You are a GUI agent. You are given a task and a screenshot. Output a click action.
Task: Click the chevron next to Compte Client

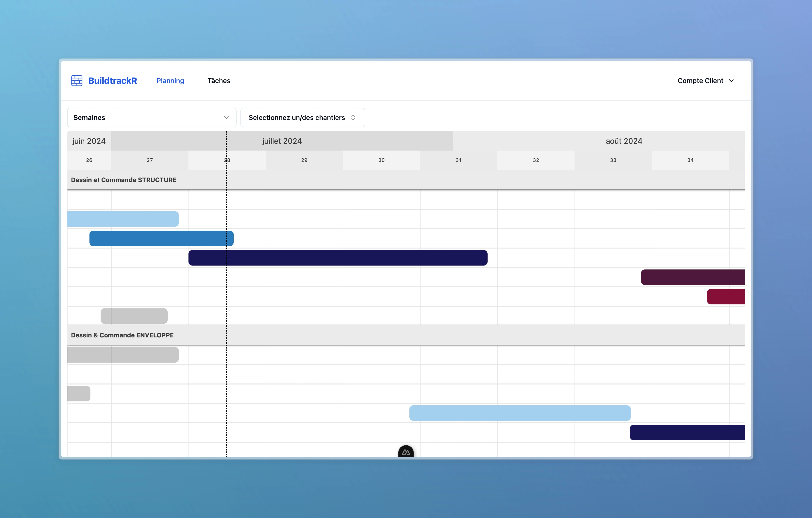(731, 81)
